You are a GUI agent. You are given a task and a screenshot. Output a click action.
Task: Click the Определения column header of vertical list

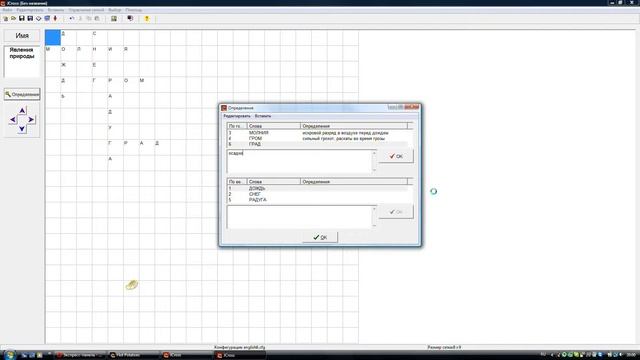353,182
